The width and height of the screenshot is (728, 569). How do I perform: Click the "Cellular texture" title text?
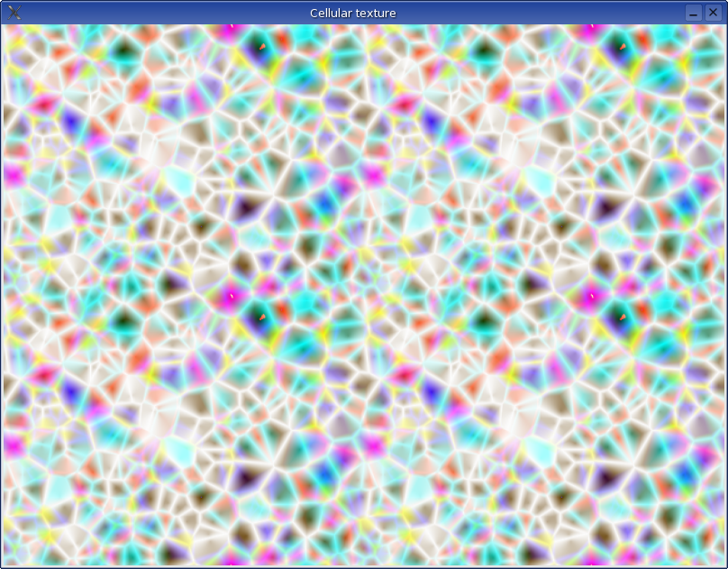point(353,13)
